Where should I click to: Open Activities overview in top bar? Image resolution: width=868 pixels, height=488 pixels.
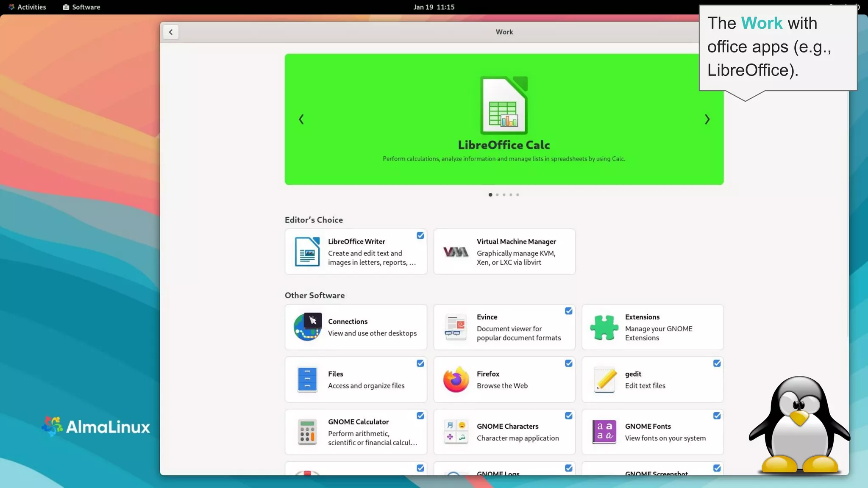[27, 7]
